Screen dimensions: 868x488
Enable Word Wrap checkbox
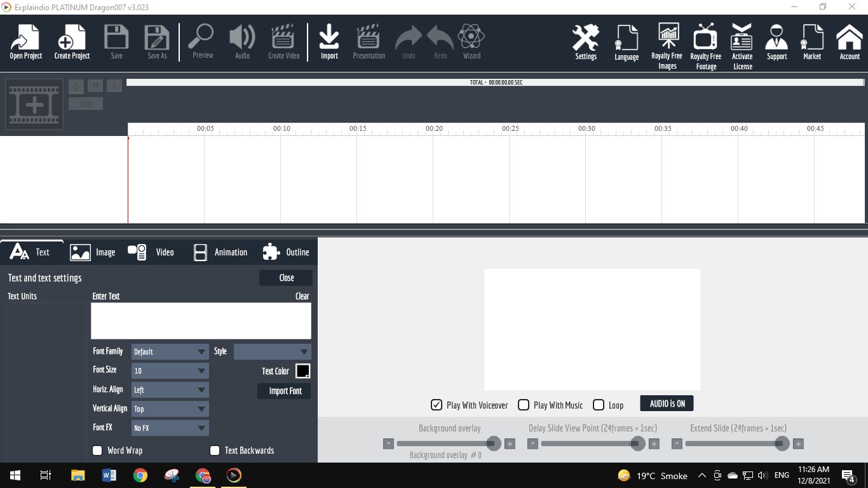pyautogui.click(x=97, y=451)
